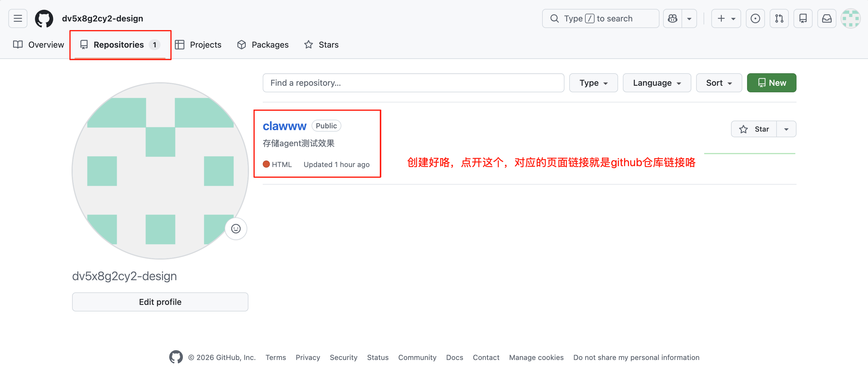Expand the Type filter dropdown
Viewport: 868px width, 371px height.
(x=593, y=83)
